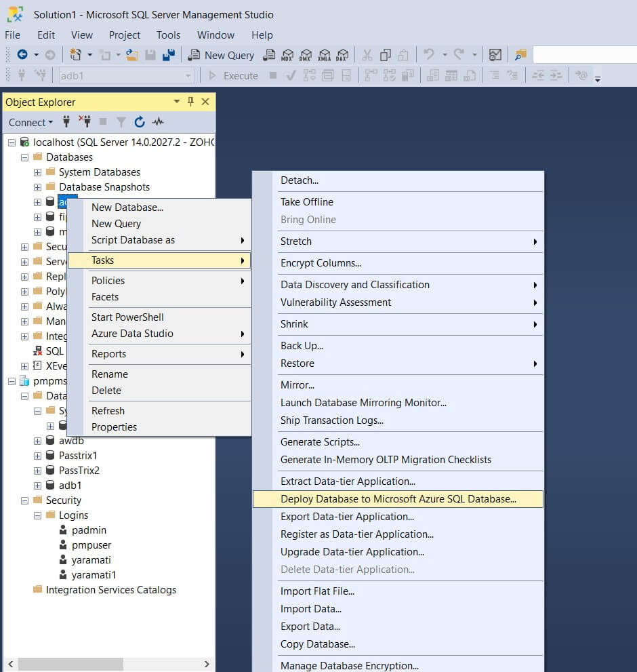The image size is (637, 672).
Task: Click Properties in the context menu
Action: [x=114, y=427]
